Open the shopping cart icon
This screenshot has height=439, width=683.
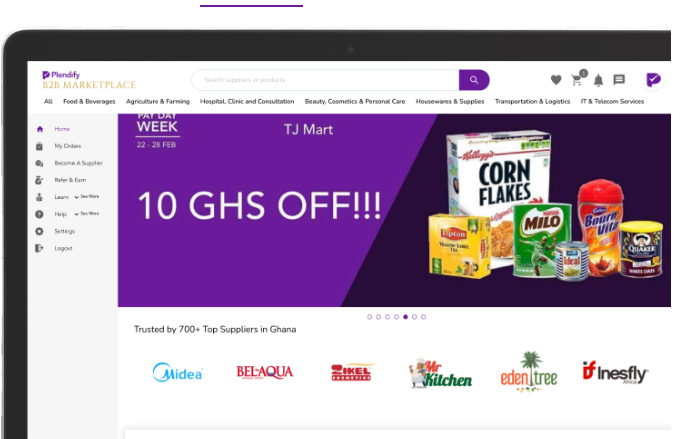point(577,81)
